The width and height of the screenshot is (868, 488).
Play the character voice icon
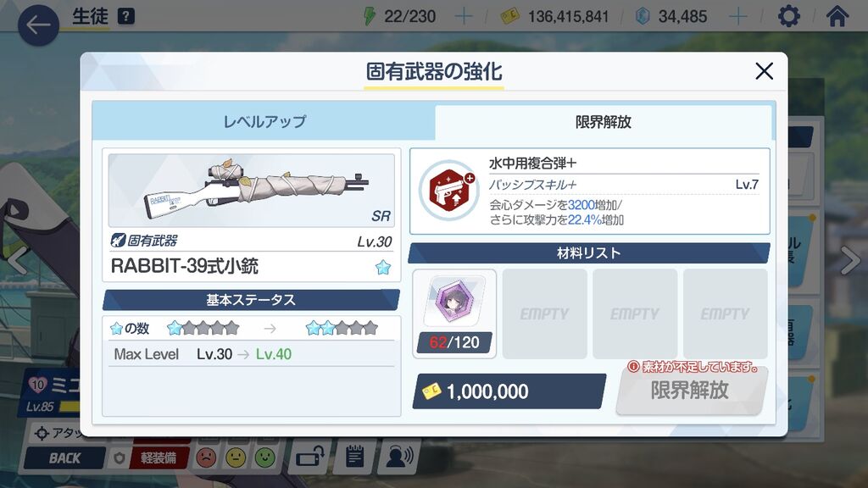[x=399, y=457]
